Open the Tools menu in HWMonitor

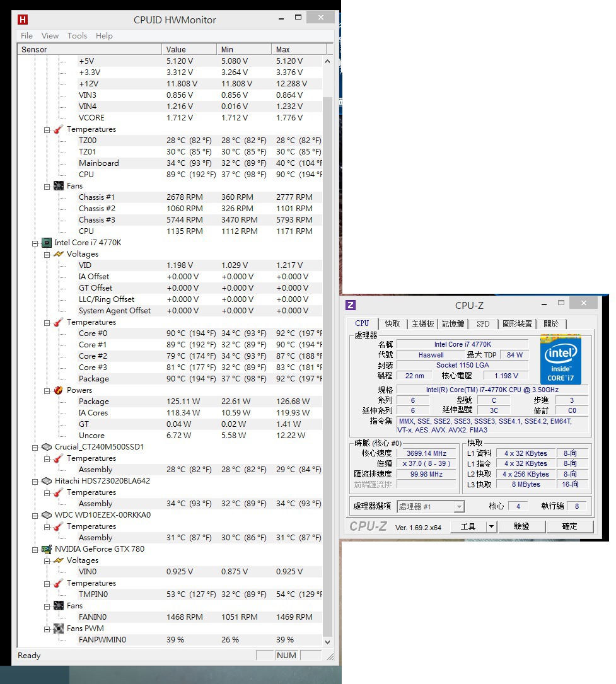[x=77, y=36]
